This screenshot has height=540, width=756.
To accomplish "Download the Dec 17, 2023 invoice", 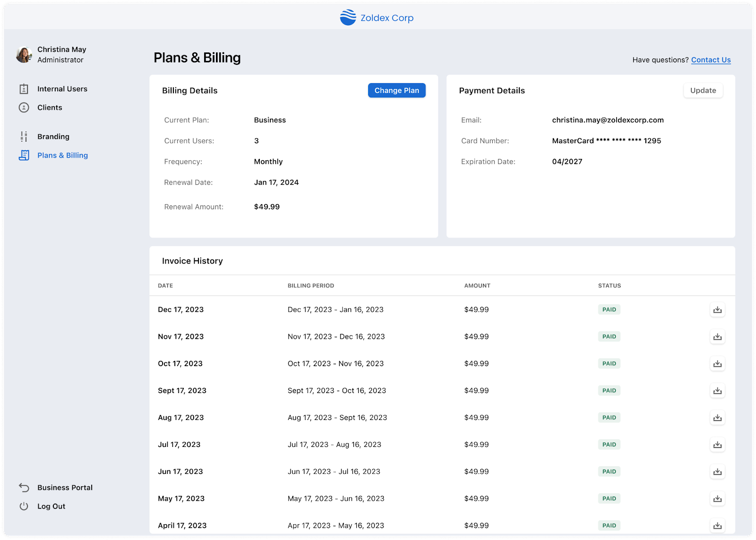I will click(717, 310).
